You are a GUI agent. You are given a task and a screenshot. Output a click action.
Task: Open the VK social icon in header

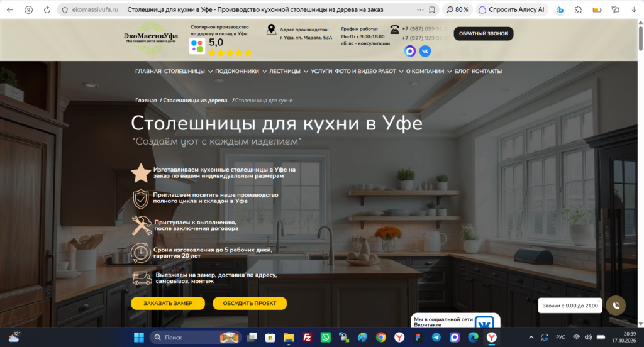[x=425, y=51]
